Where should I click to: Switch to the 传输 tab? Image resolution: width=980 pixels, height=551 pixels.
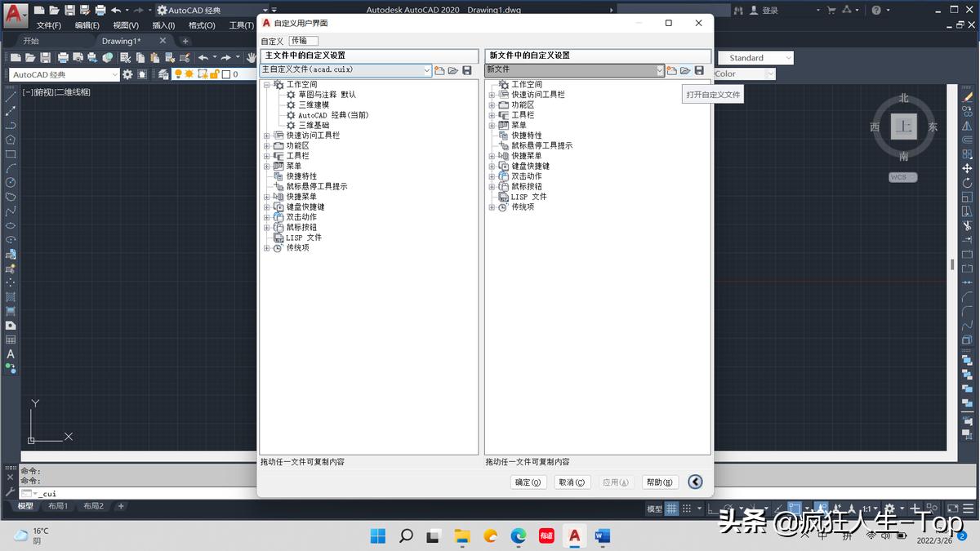point(304,40)
